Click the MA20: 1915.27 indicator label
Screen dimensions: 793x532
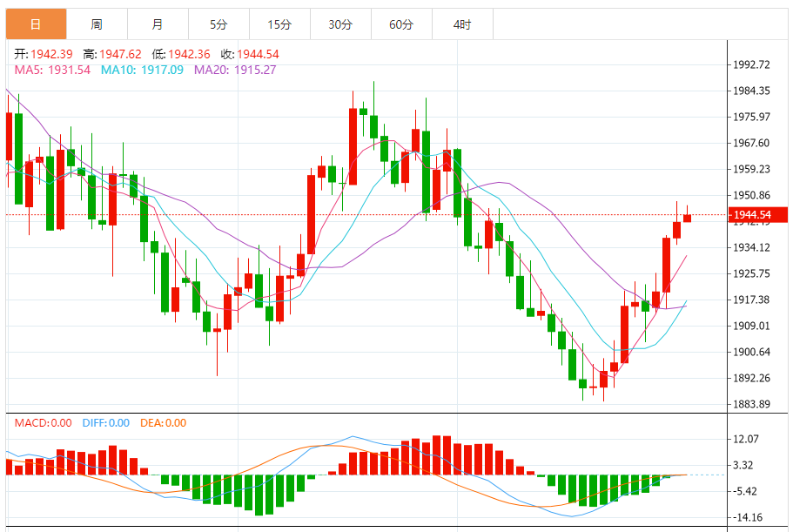point(235,70)
